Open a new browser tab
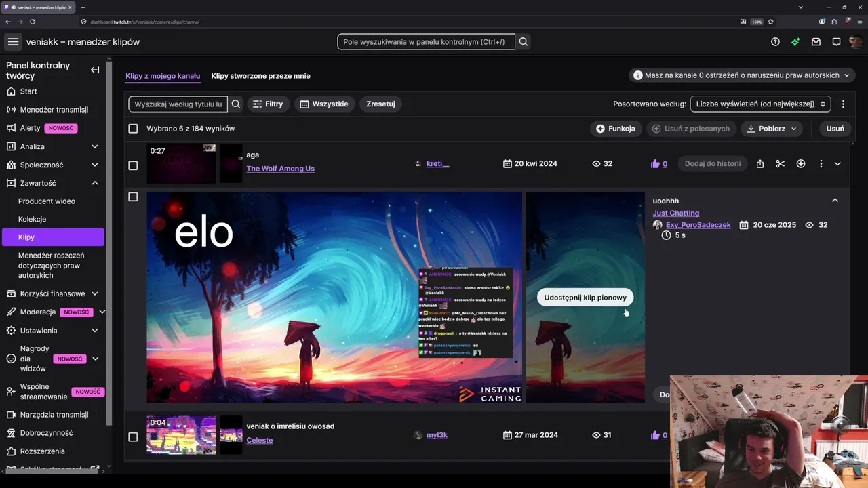This screenshot has height=488, width=868. (x=83, y=7)
